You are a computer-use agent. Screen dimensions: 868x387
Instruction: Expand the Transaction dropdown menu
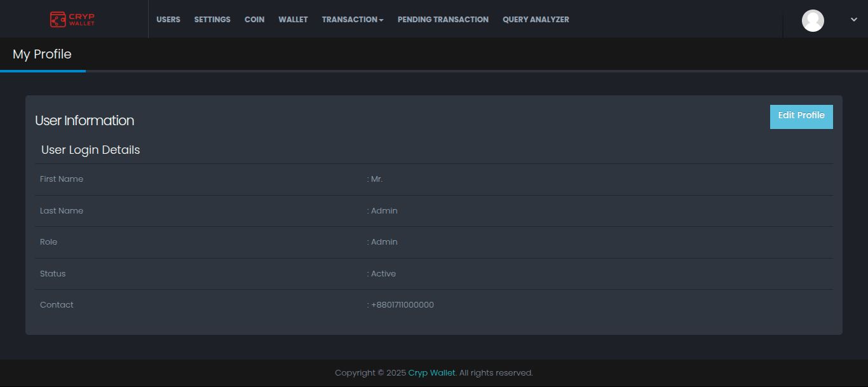(353, 20)
